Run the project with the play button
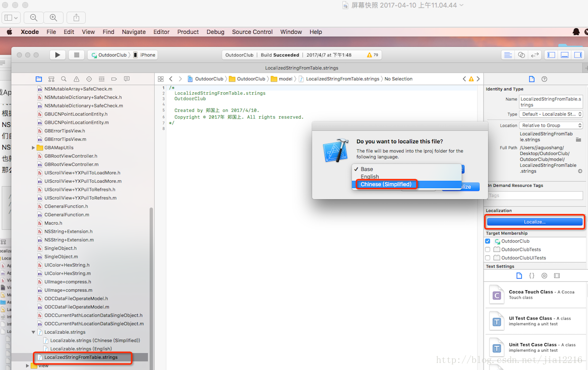Viewport: 588px width, 370px height. (57, 55)
